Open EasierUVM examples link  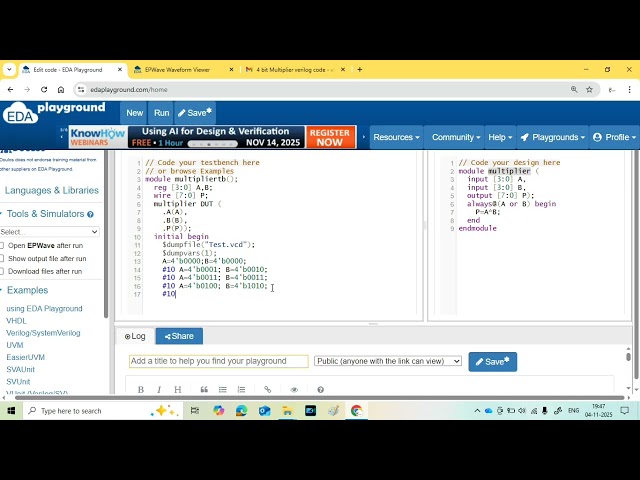(25, 357)
